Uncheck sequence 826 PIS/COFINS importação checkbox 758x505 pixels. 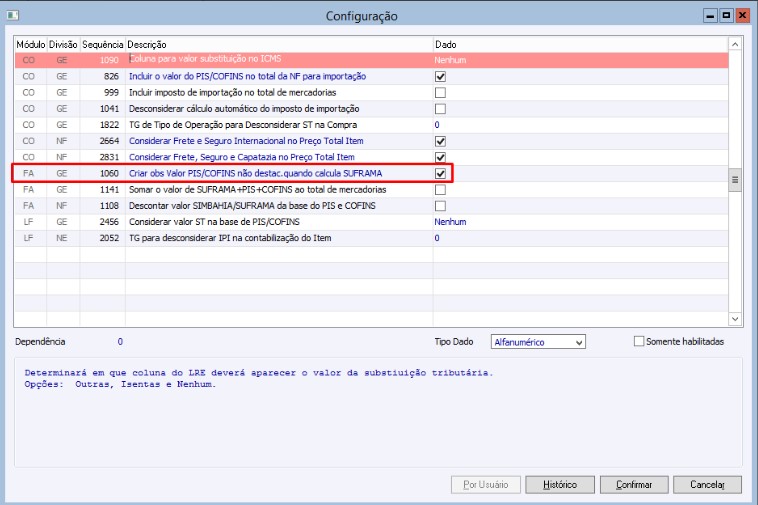click(x=440, y=76)
